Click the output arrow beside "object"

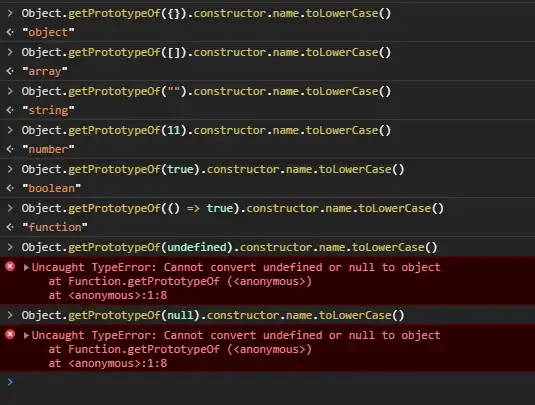10,32
